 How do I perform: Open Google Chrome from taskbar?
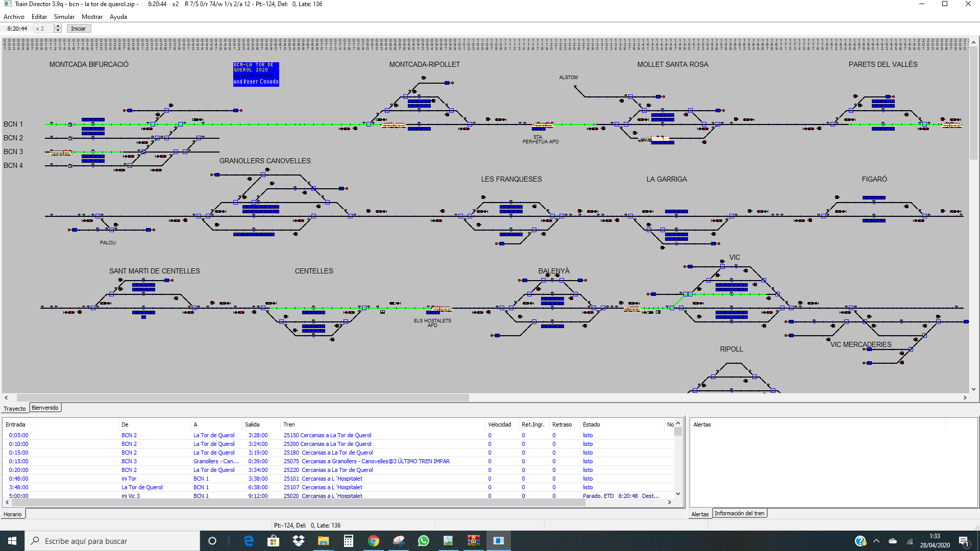374,541
